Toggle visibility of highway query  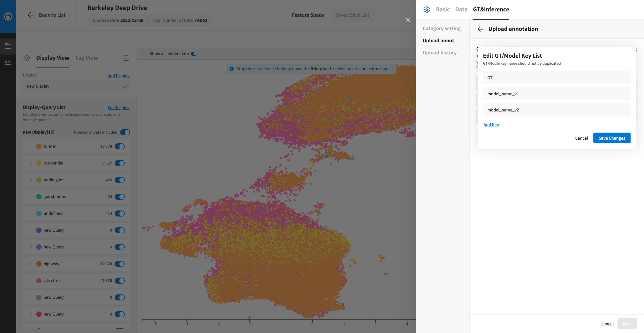pyautogui.click(x=120, y=264)
